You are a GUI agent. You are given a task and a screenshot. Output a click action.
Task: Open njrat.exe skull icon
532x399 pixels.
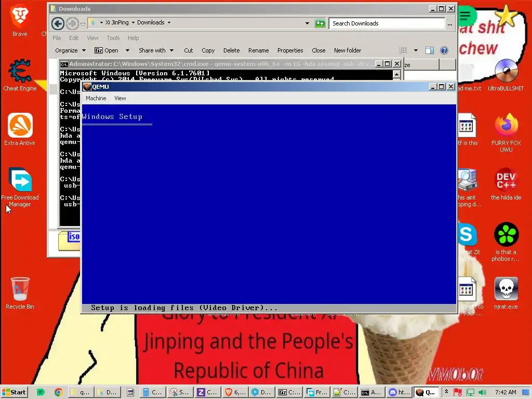(506, 292)
